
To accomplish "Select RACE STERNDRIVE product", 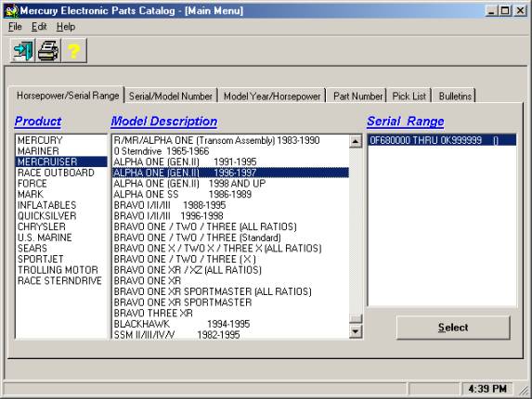I will coord(61,280).
